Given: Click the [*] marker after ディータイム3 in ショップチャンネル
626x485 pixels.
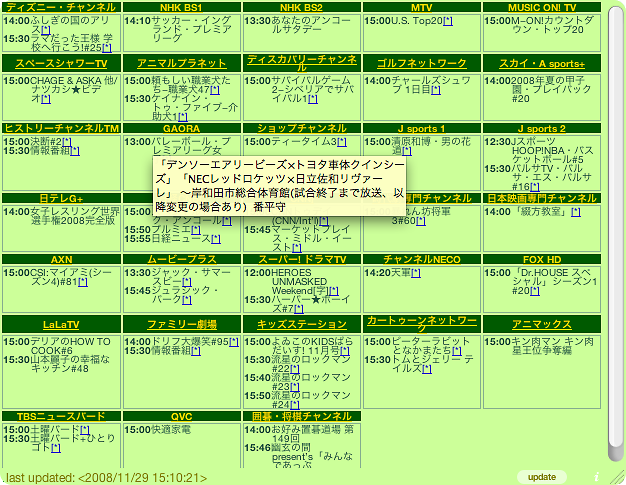Looking at the screenshot, I should pos(341,142).
